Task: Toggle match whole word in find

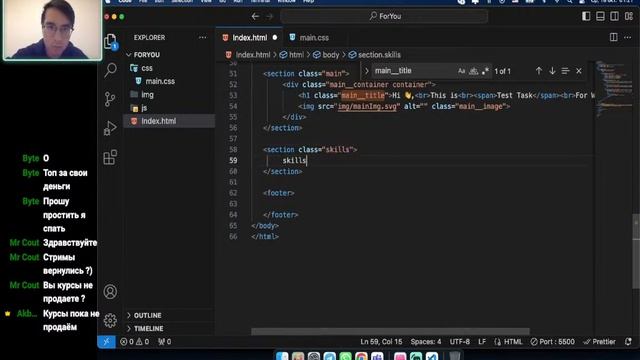Action: (x=473, y=71)
